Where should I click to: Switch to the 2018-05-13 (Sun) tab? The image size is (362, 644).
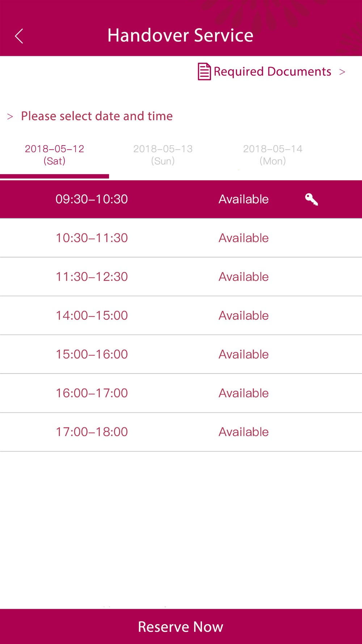coord(163,155)
